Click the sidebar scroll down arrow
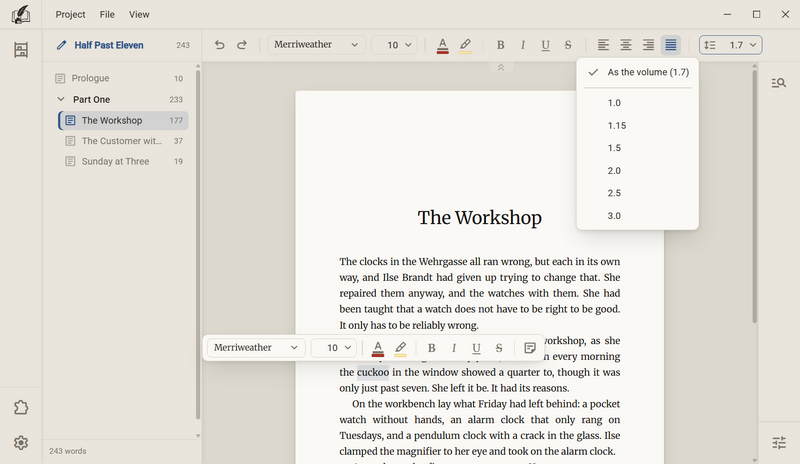 pos(198,435)
